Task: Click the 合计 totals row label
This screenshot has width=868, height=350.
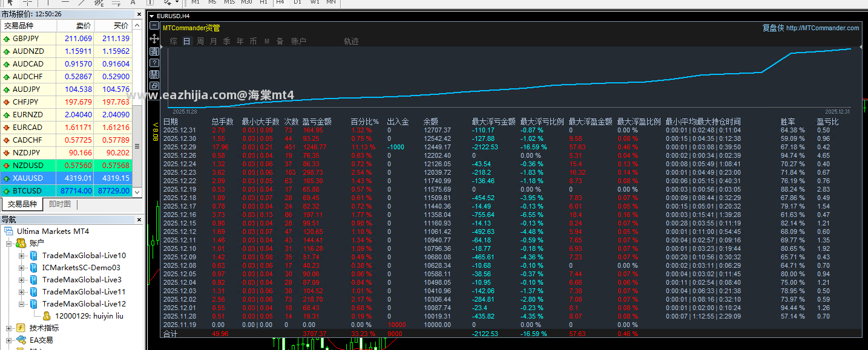Action: click(170, 334)
